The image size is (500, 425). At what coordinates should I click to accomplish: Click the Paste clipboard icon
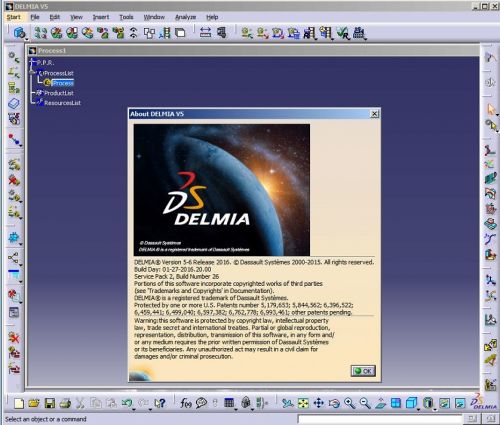111,403
